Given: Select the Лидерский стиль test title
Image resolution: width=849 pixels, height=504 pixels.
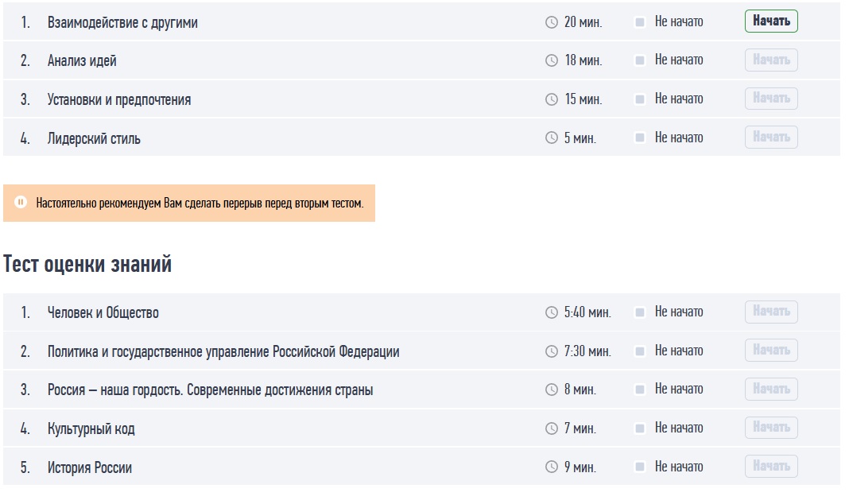Looking at the screenshot, I should (x=94, y=138).
